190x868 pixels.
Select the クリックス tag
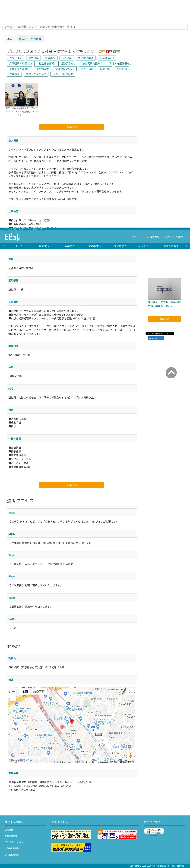[16, 58]
